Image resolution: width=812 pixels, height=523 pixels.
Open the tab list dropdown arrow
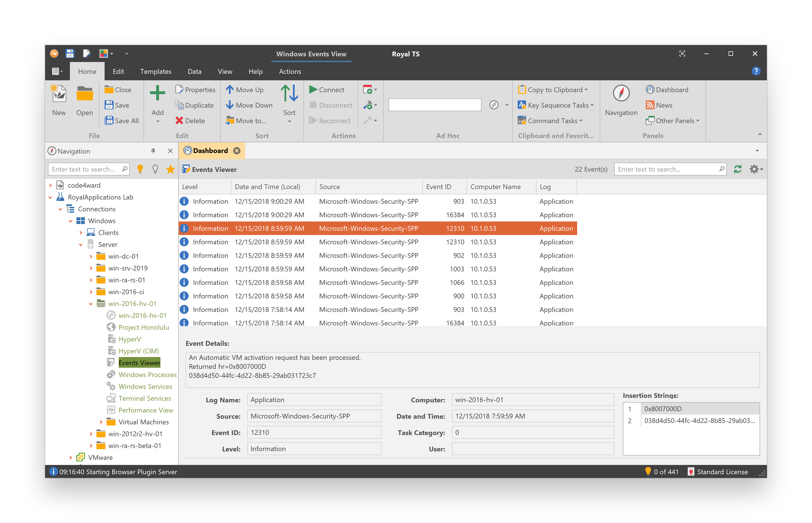coord(757,151)
